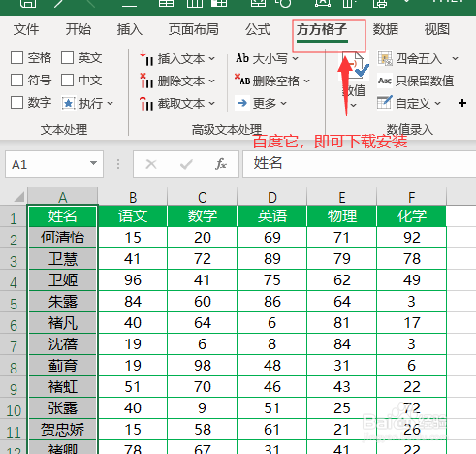Tick the 中文 checkbox
The width and height of the screenshot is (476, 454).
coord(67,81)
